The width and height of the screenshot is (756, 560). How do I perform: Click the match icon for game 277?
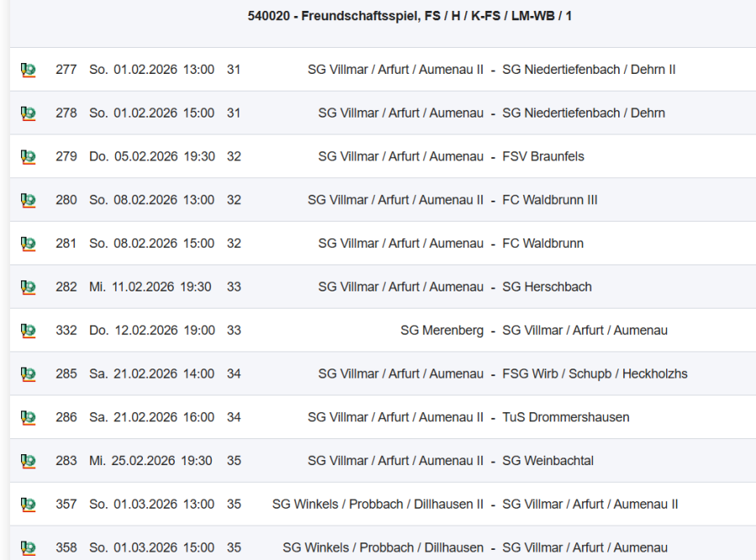[28, 70]
